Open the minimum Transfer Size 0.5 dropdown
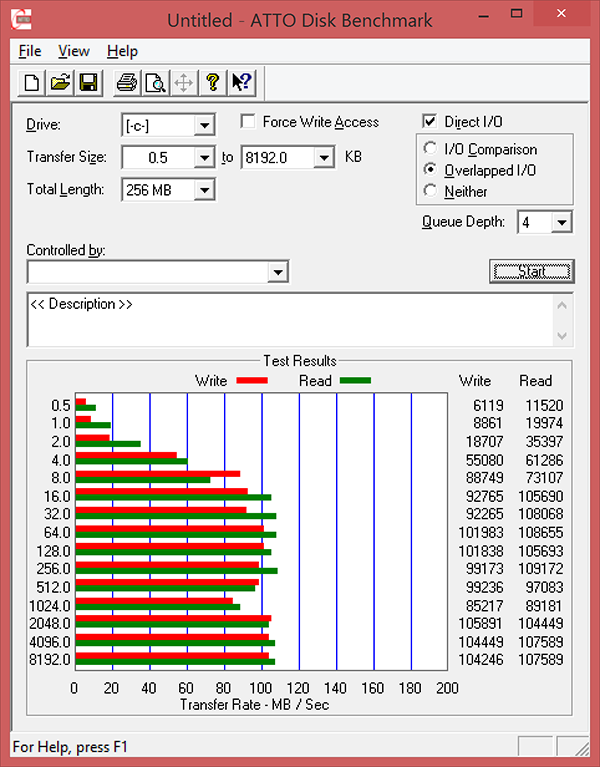600x767 pixels. [x=204, y=158]
